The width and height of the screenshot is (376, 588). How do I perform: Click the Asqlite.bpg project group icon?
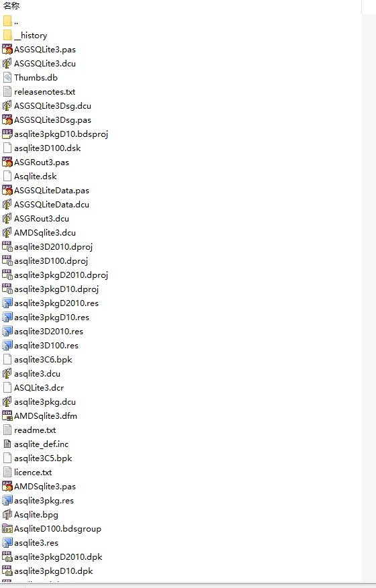click(7, 514)
